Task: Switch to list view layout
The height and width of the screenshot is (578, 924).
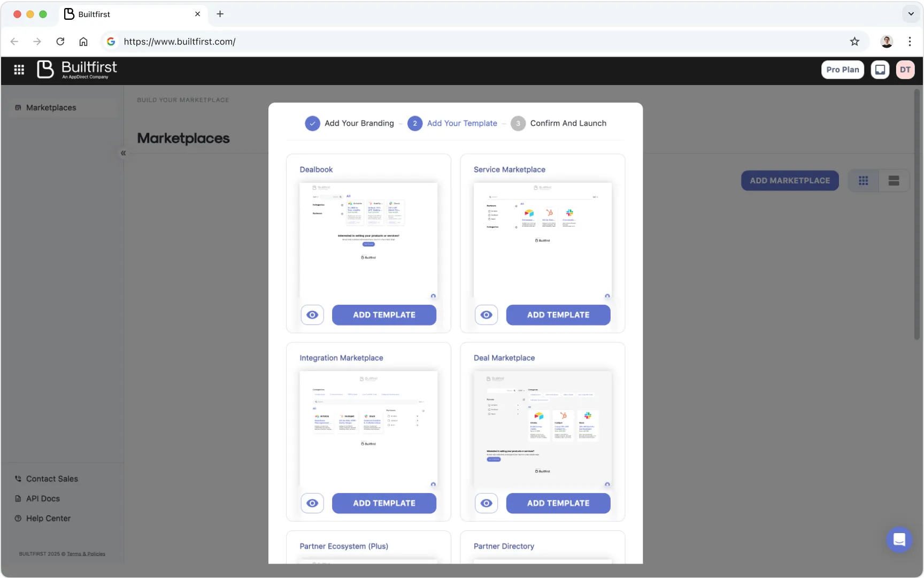Action: point(894,181)
